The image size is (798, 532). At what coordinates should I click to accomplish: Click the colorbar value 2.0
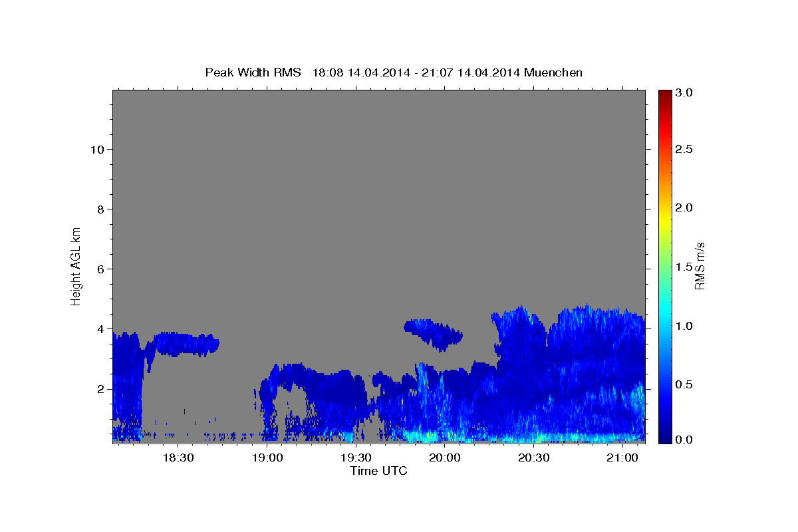click(x=684, y=208)
